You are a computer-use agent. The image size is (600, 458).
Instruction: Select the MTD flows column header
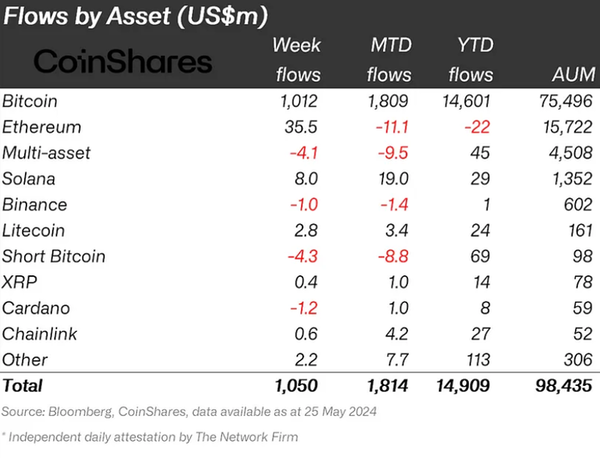(388, 60)
